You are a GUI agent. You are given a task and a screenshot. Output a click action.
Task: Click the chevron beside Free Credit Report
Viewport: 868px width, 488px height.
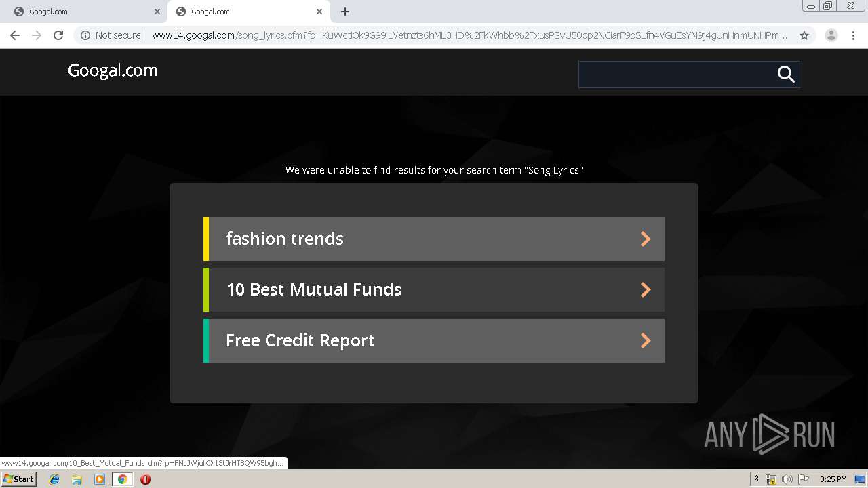tap(646, 340)
